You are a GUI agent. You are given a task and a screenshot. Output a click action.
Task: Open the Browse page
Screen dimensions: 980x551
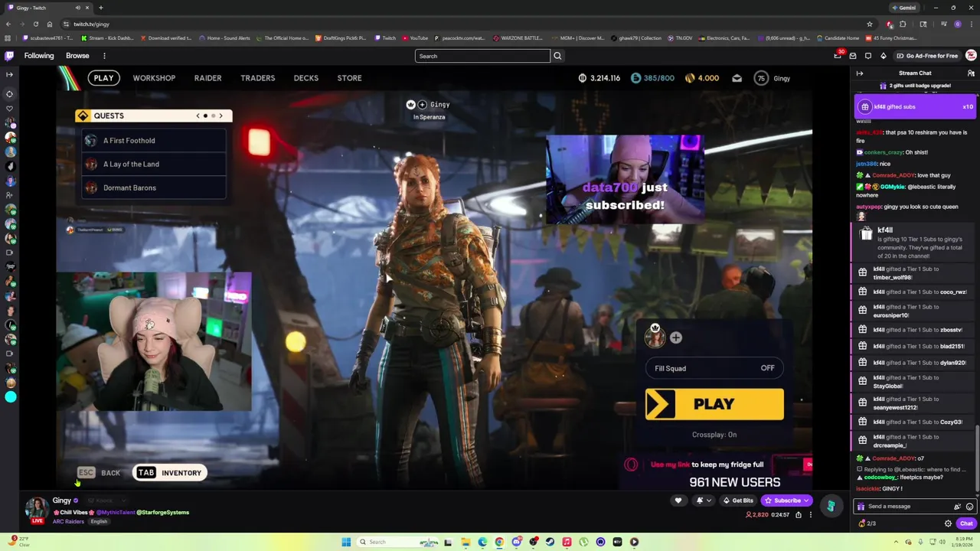point(77,56)
